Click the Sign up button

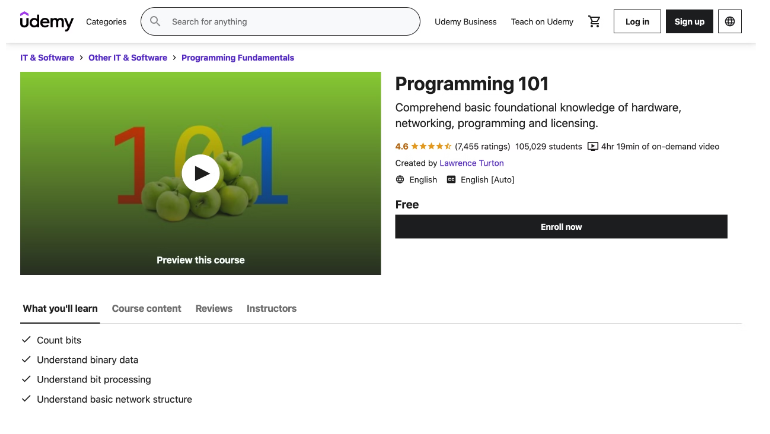tap(689, 21)
